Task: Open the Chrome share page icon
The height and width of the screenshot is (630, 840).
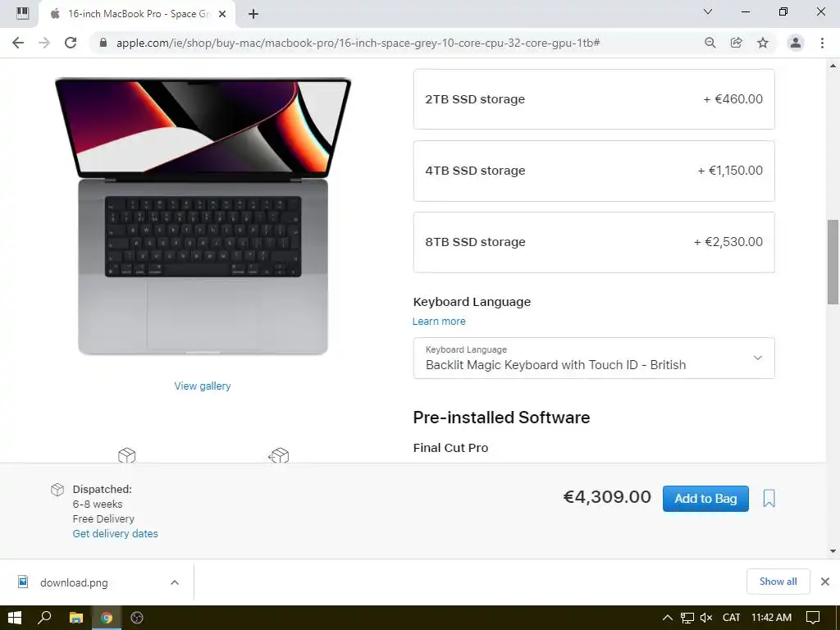Action: tap(737, 43)
